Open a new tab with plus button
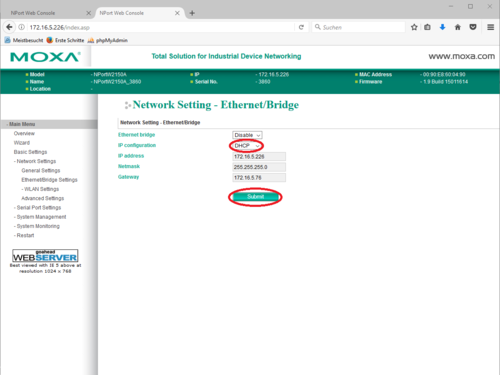 click(192, 13)
